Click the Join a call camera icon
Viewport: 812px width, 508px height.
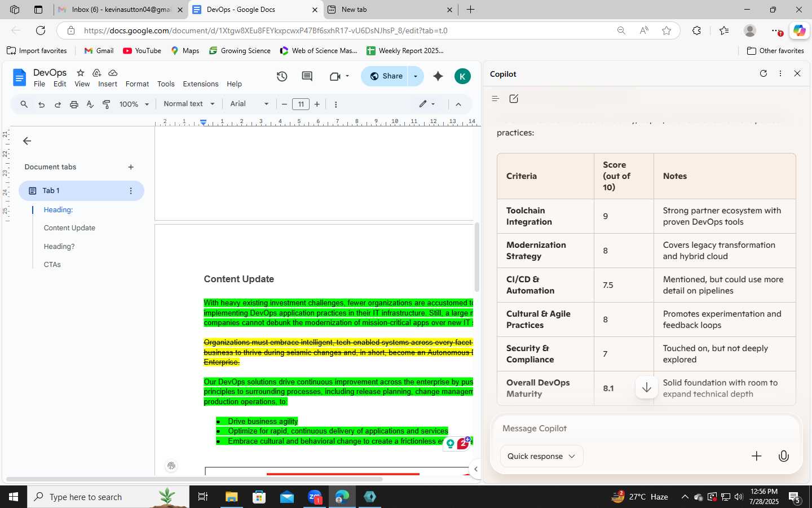pyautogui.click(x=335, y=76)
